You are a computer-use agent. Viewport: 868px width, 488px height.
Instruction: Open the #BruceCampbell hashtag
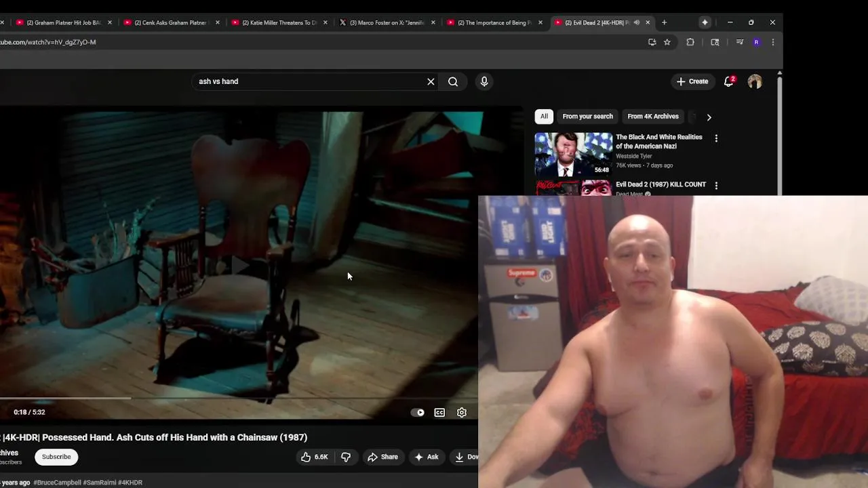point(57,483)
